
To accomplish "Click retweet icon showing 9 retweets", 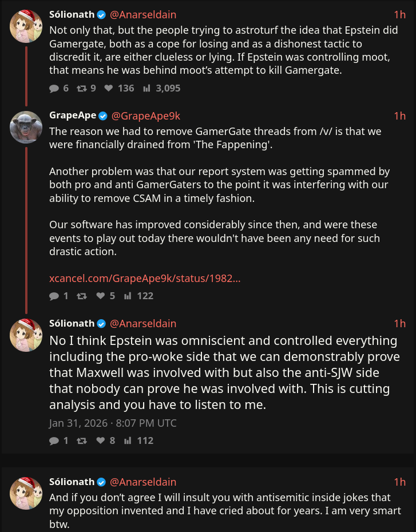I will click(81, 88).
